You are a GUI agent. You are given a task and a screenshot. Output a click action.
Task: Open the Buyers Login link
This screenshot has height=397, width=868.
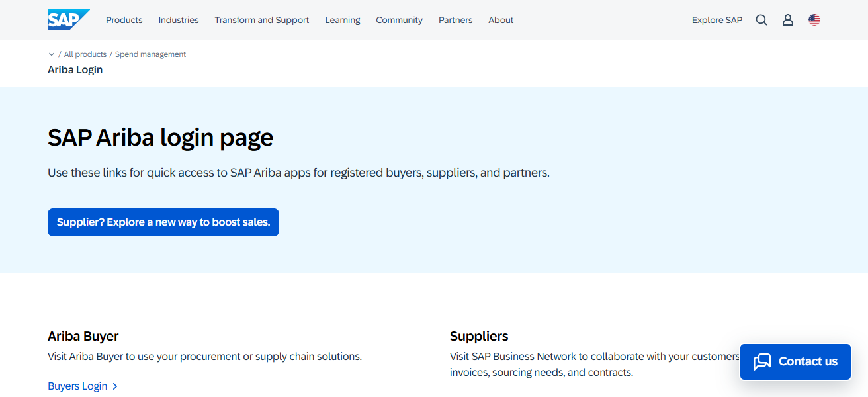click(x=77, y=386)
